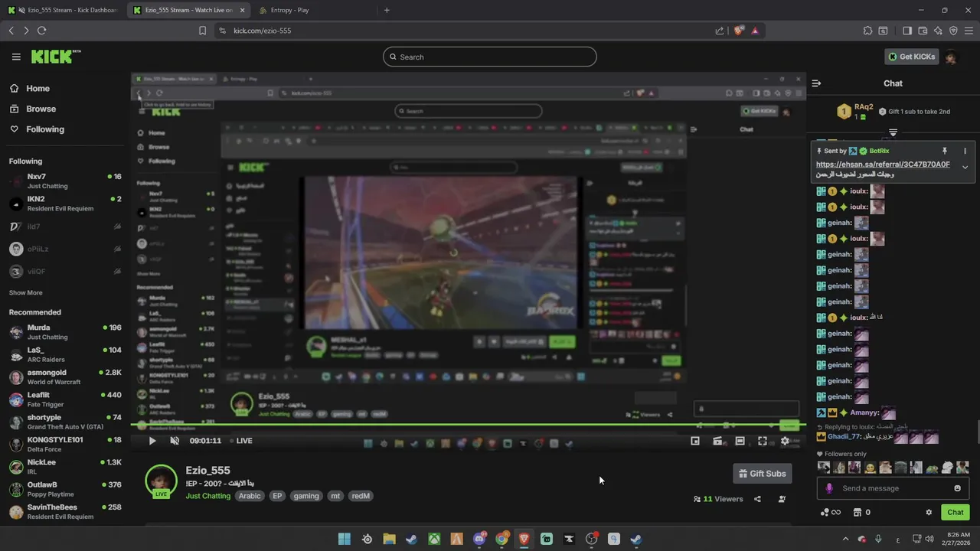Open Brave Rewards triangle icon
980x551 pixels.
[755, 31]
